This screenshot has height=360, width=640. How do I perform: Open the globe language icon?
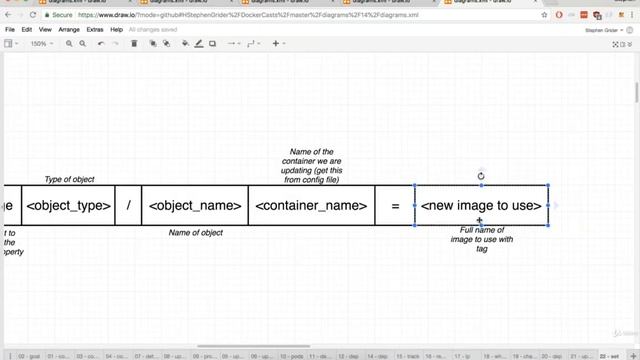(x=630, y=30)
